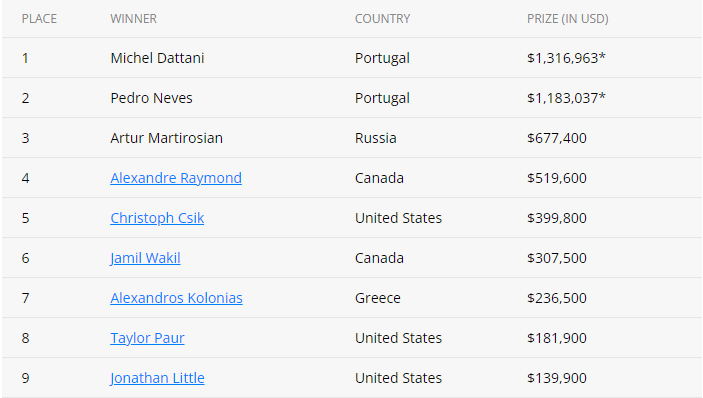Open Jonathan Little player link
The height and width of the screenshot is (398, 703).
(157, 378)
